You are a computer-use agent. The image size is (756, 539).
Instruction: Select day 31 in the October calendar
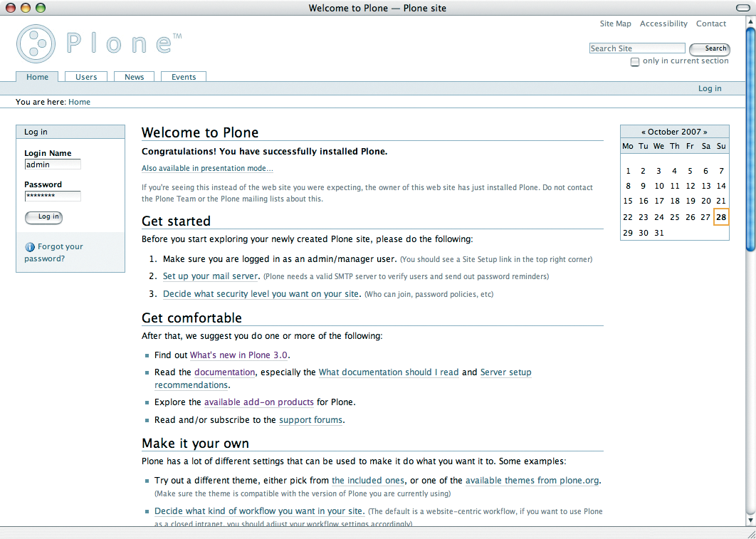pyautogui.click(x=659, y=233)
